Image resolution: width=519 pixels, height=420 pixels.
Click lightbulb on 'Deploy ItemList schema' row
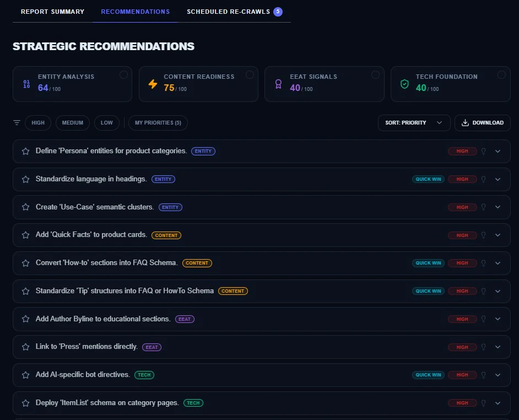(x=483, y=403)
